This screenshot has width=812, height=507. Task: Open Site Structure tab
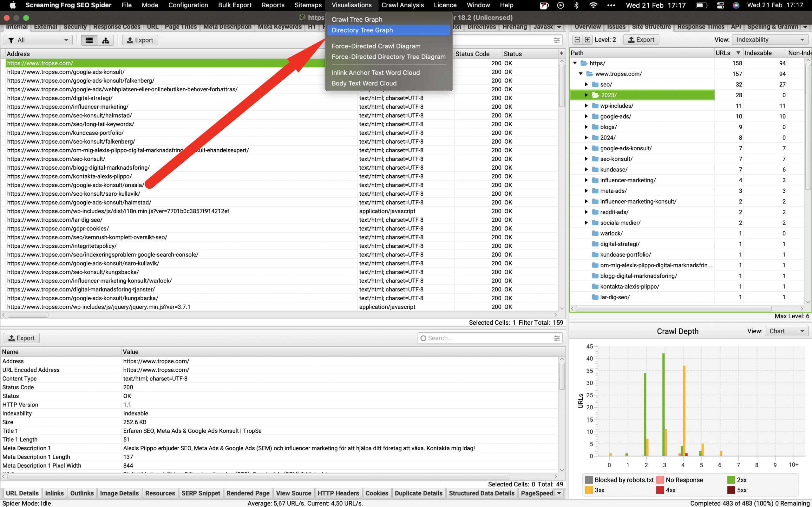(x=651, y=27)
